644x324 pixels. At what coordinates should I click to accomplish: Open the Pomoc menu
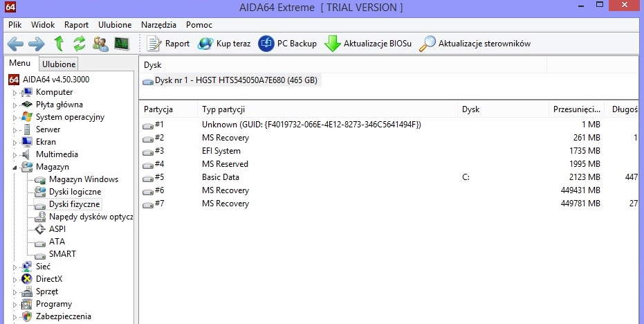coord(199,25)
